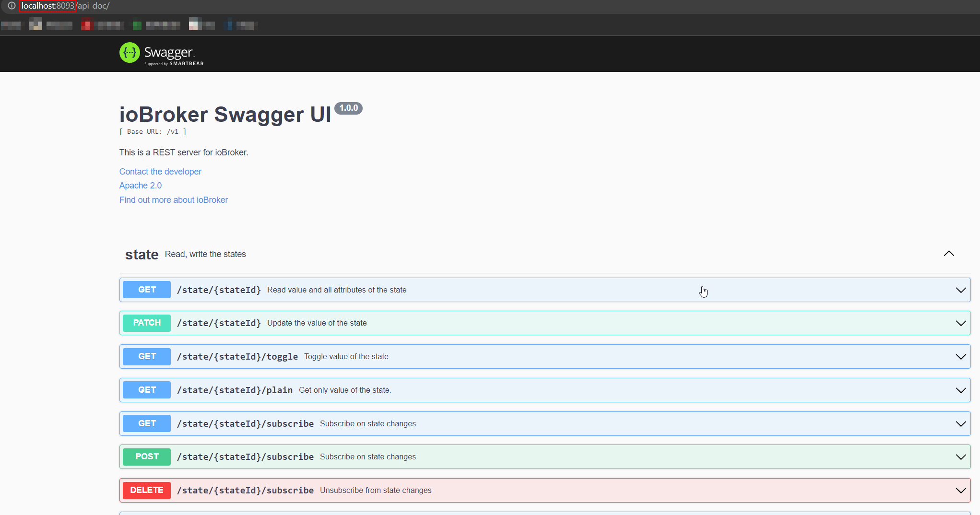Click the 'Unsubscribe from state changes' description
Screen dimensions: 980x515
[x=376, y=491]
